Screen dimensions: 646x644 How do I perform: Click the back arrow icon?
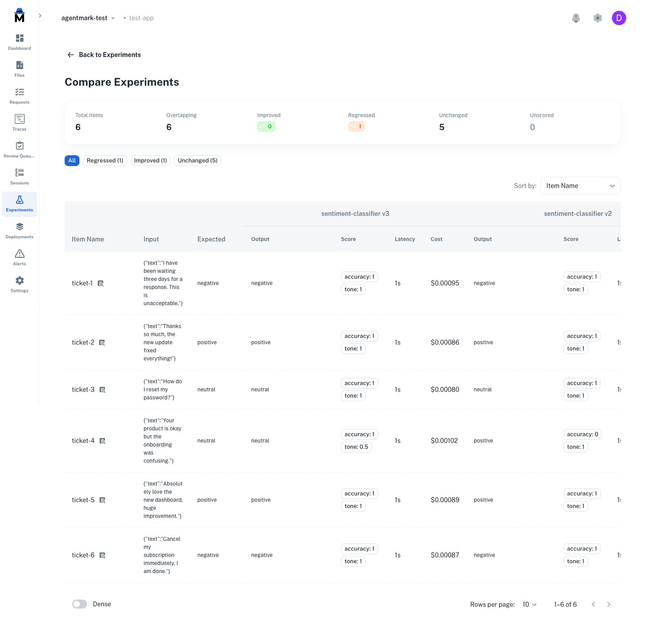pos(70,55)
